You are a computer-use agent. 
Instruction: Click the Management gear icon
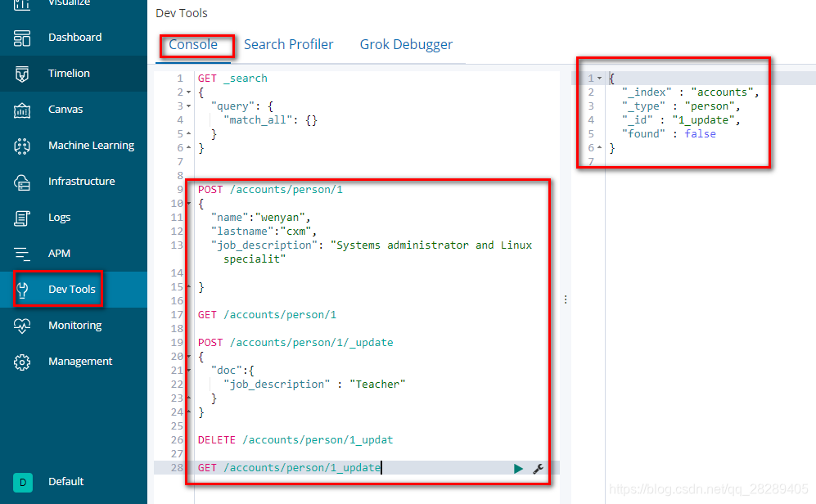(x=22, y=362)
